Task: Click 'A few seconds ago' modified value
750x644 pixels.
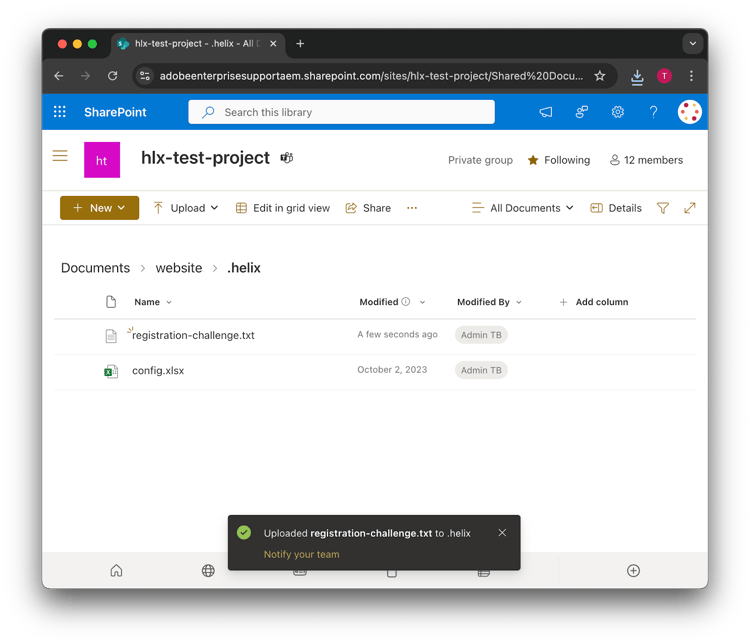Action: click(x=397, y=334)
